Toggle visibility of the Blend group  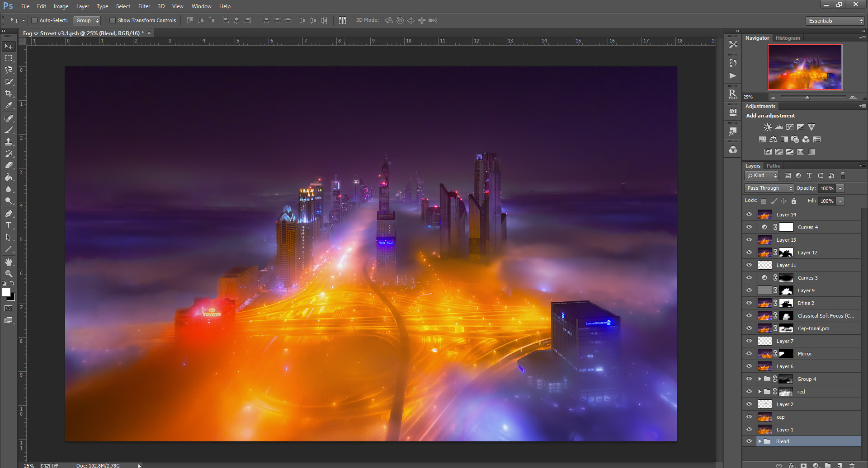click(x=749, y=441)
